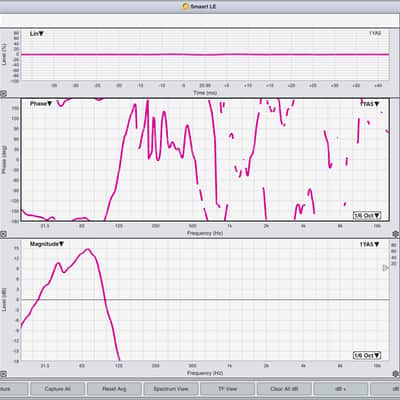Image resolution: width=400 pixels, height=400 pixels.
Task: Click the Smaart LE title bar icon
Action: point(186,6)
